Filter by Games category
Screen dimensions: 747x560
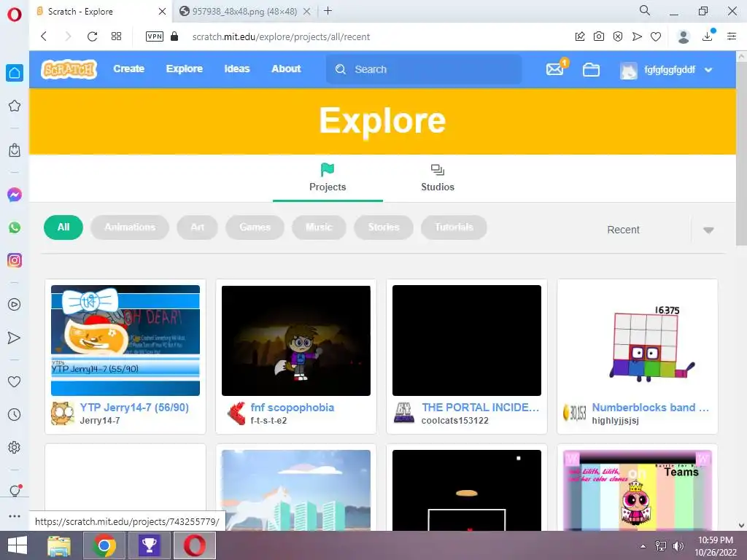(x=255, y=227)
